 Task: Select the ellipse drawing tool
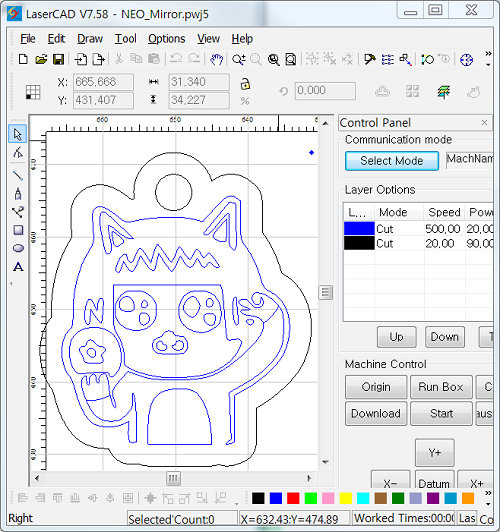click(x=18, y=248)
